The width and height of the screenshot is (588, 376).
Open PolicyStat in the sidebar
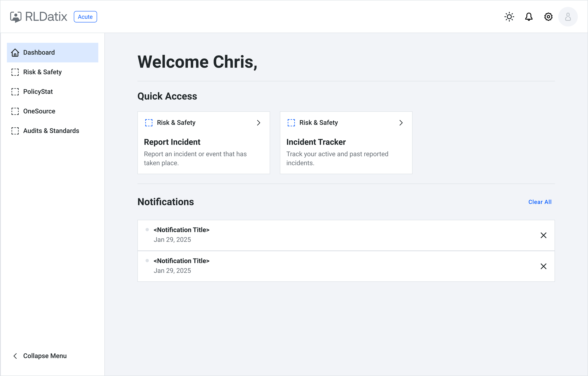53,92
